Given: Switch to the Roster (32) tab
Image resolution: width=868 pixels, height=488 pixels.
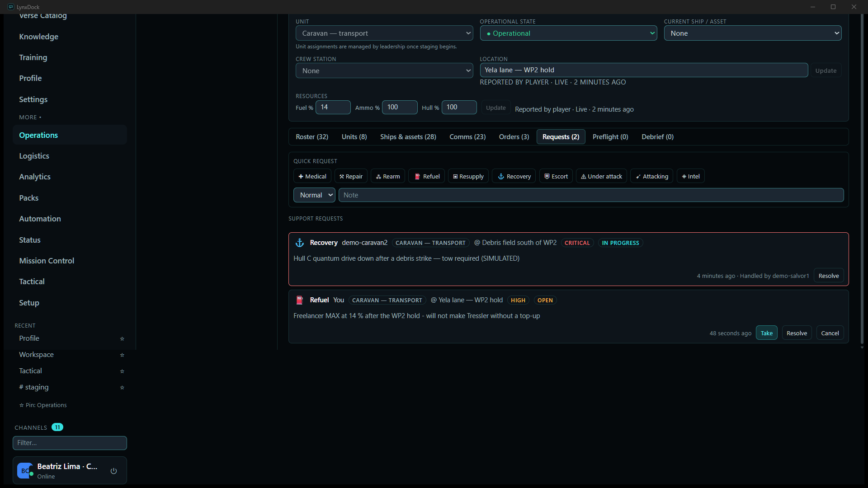Looking at the screenshot, I should tap(312, 136).
